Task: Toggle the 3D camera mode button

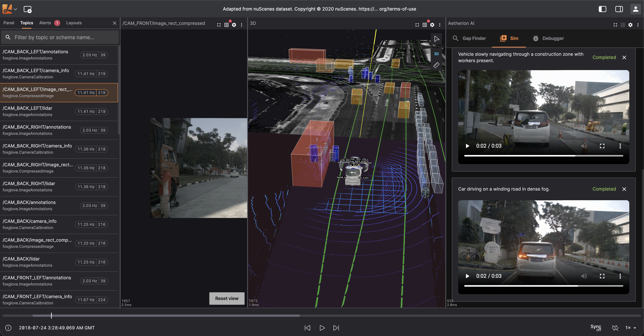Action: tap(436, 54)
